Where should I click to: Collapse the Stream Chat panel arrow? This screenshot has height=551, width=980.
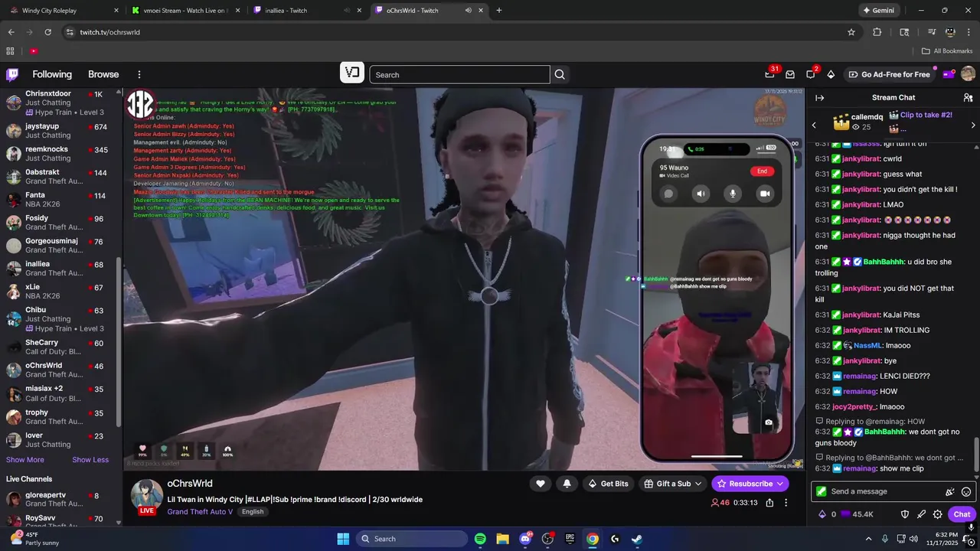click(x=819, y=97)
